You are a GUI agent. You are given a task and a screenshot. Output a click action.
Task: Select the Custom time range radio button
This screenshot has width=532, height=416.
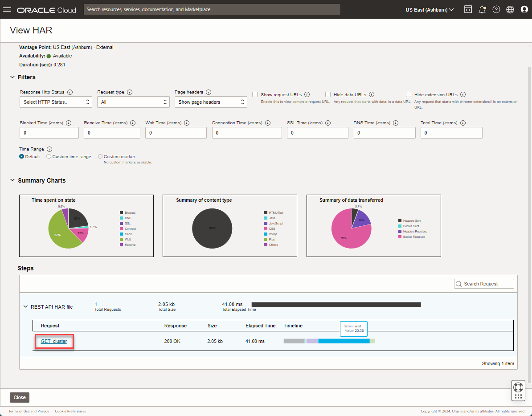pyautogui.click(x=49, y=157)
